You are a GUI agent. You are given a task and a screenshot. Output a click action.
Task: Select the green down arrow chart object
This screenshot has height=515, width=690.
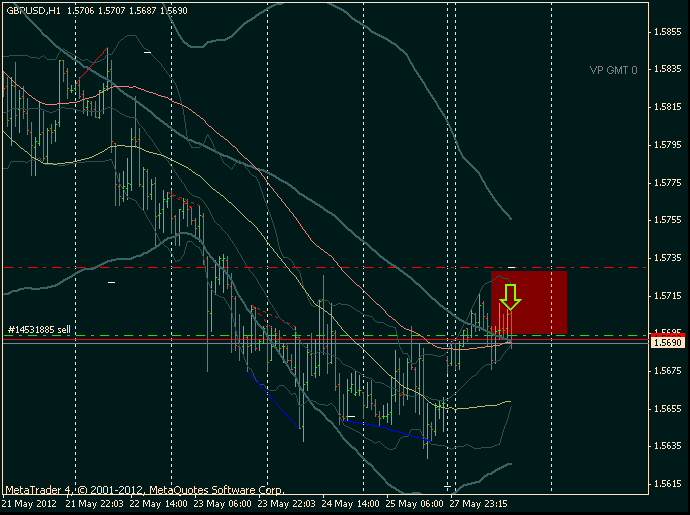tap(510, 298)
